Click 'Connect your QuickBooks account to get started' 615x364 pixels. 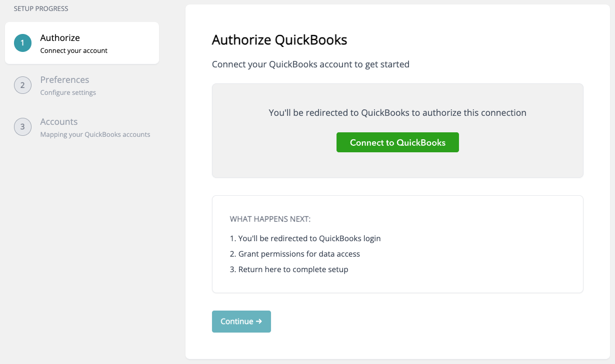[x=310, y=64]
